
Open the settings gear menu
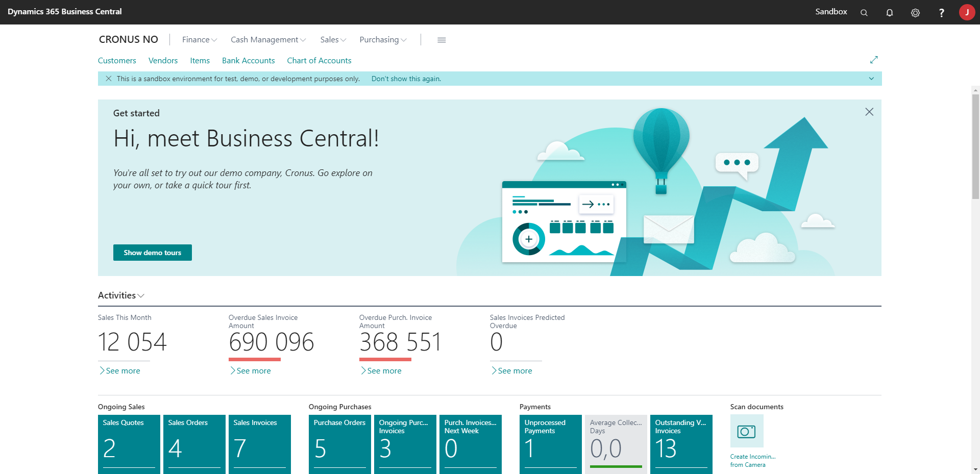coord(915,13)
